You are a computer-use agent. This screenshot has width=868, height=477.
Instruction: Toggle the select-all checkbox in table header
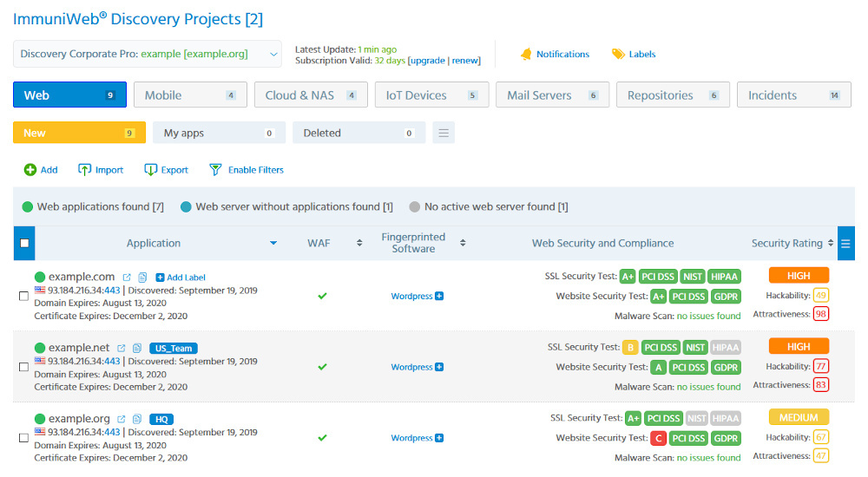[x=23, y=244]
